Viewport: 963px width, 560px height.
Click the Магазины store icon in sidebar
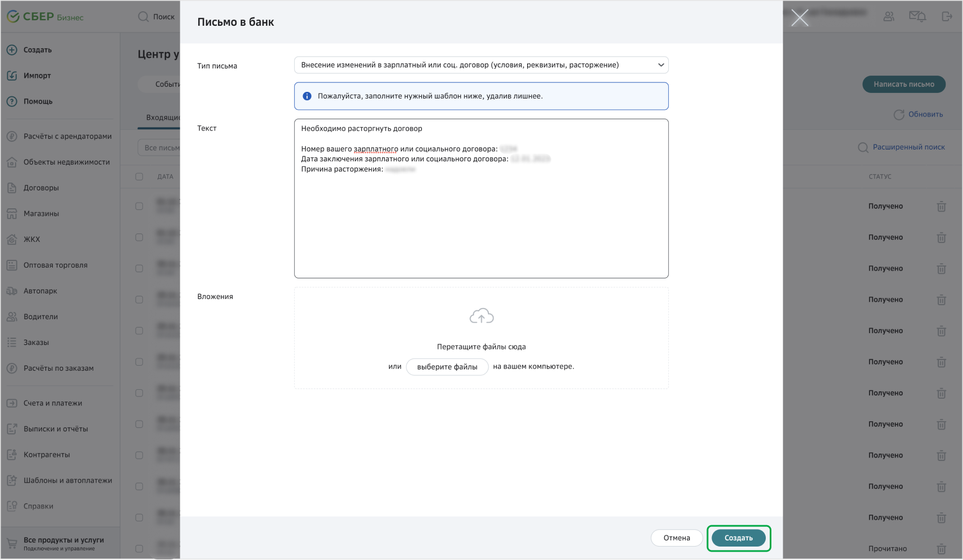[12, 214]
